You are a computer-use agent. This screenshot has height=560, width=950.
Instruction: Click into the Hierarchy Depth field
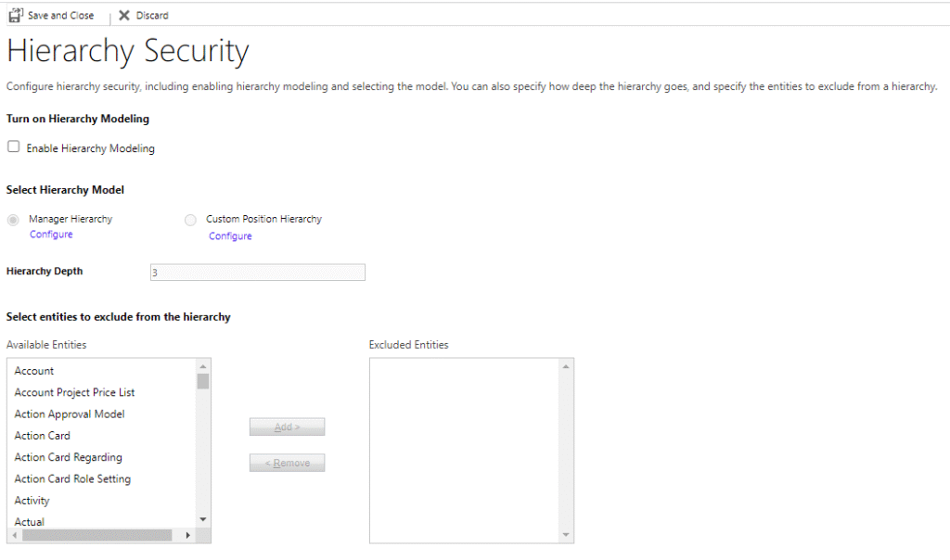[x=258, y=273]
